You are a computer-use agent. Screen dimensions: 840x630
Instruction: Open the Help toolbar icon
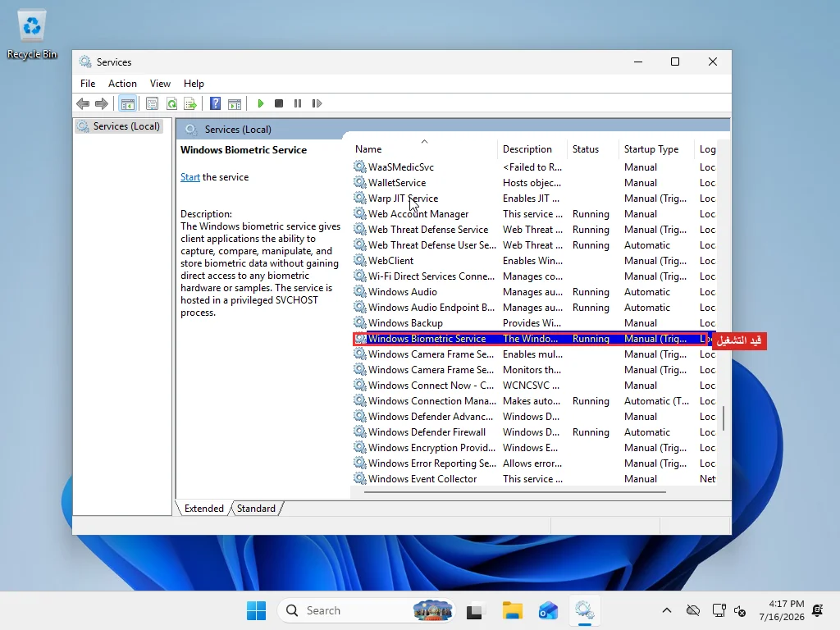(216, 103)
